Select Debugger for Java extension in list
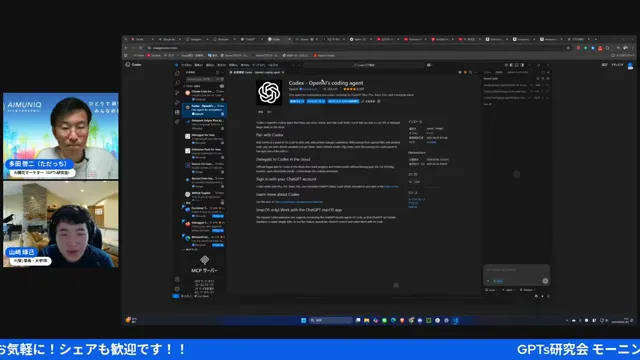 (204, 139)
